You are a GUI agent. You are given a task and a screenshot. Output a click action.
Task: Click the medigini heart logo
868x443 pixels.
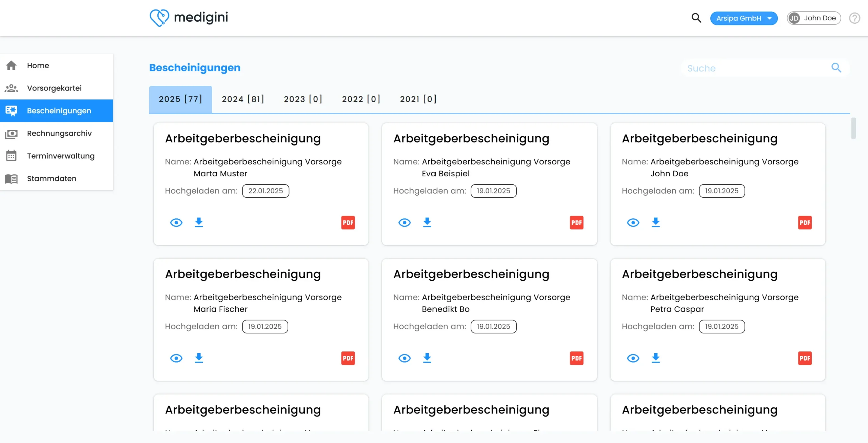click(x=159, y=18)
